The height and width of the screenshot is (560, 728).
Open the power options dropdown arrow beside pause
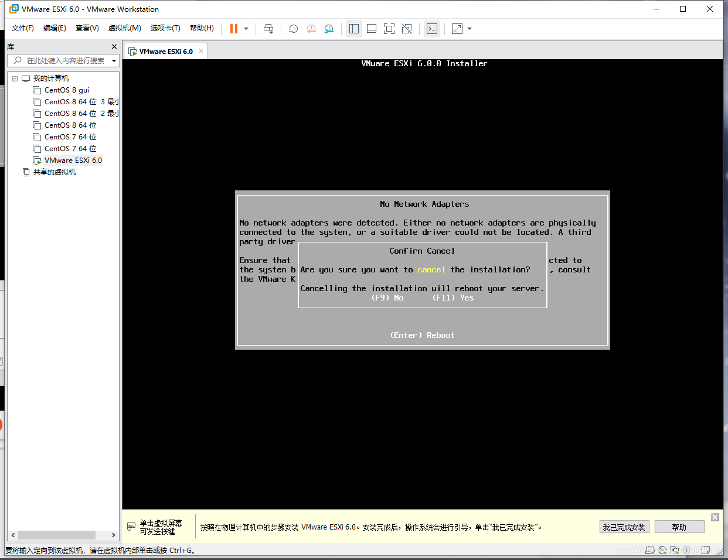246,29
